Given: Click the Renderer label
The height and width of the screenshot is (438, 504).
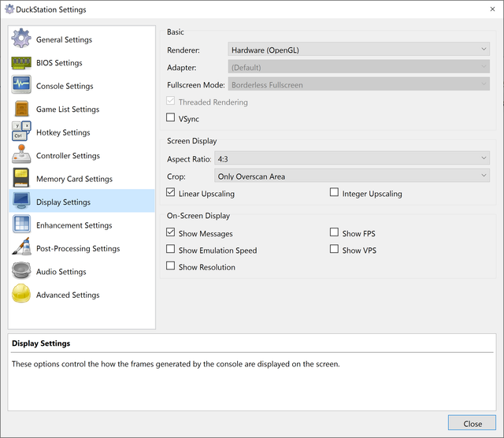Looking at the screenshot, I should pos(183,50).
